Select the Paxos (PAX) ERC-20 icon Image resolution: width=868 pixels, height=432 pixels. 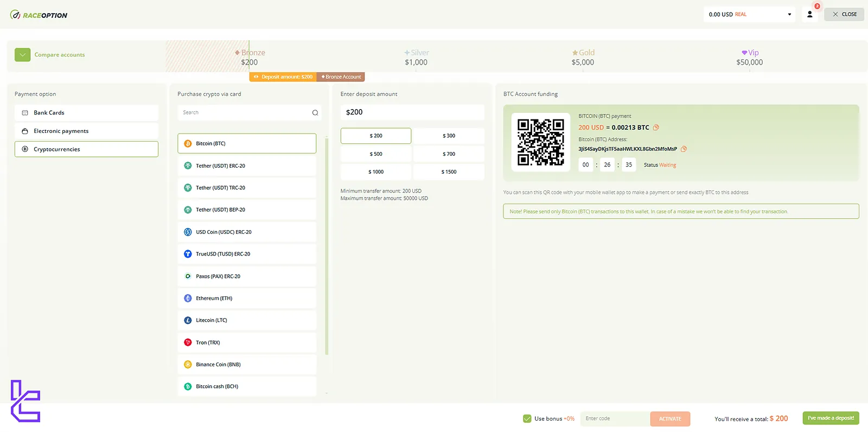pyautogui.click(x=188, y=276)
